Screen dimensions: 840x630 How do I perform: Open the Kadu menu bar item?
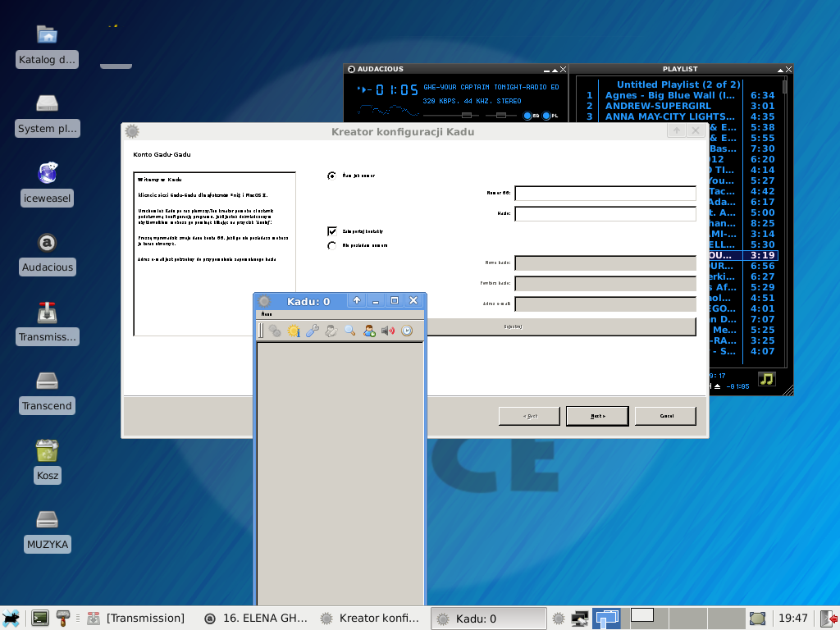(x=267, y=314)
